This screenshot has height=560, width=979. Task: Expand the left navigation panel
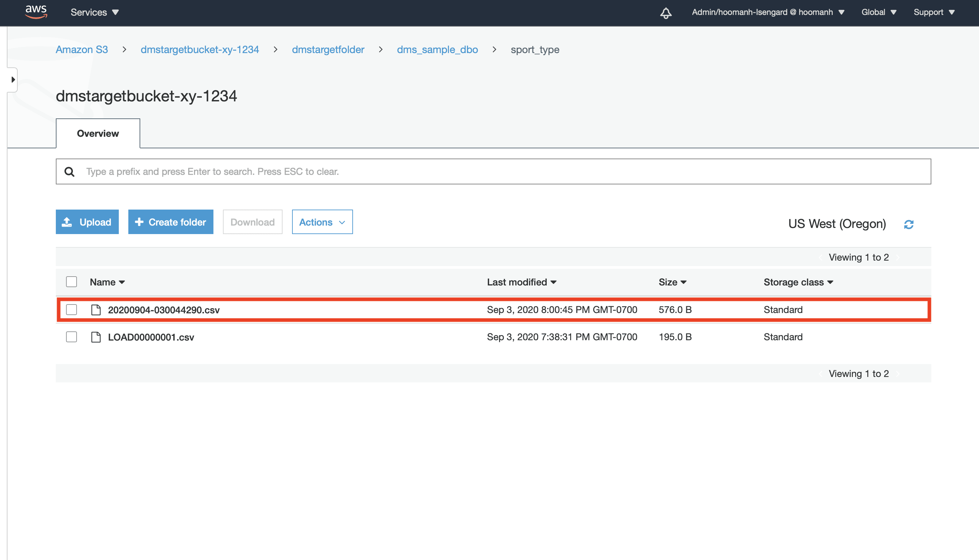tap(13, 80)
